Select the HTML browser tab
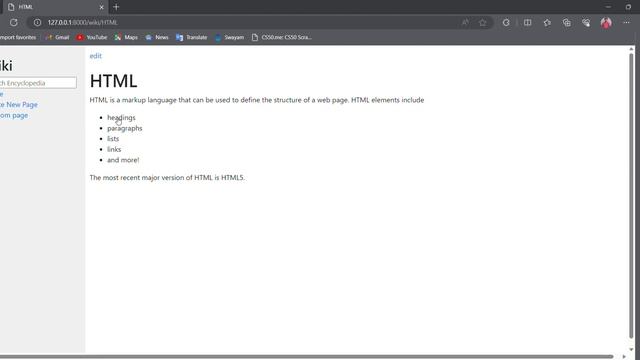Screen dimensions: 640x360 point(56,7)
